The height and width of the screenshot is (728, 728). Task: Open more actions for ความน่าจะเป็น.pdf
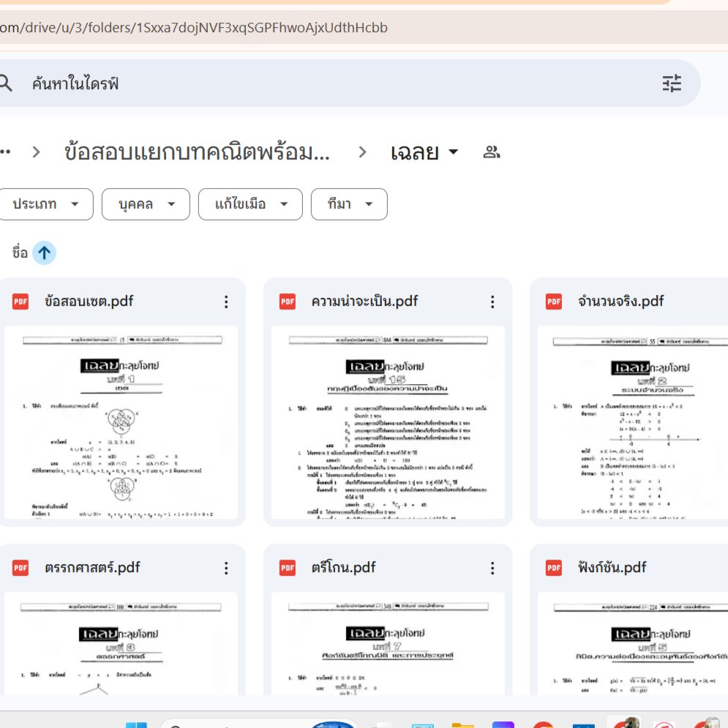(x=492, y=301)
